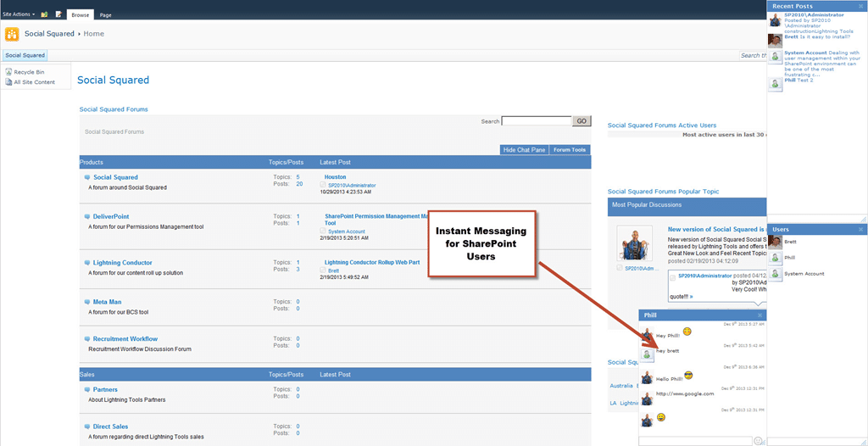This screenshot has height=446, width=868.
Task: Open the All Site Content link
Action: point(34,82)
